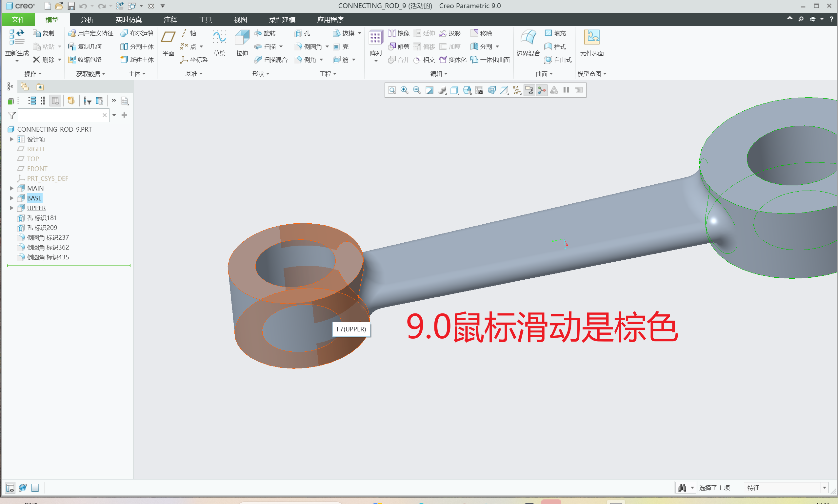Click the Mirror (镜像) tool
The width and height of the screenshot is (838, 504).
(399, 33)
